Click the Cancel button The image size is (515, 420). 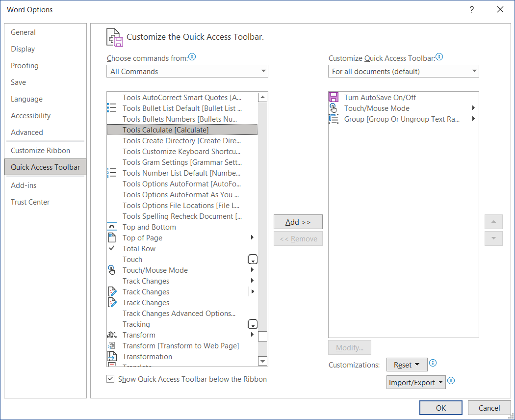pyautogui.click(x=489, y=408)
